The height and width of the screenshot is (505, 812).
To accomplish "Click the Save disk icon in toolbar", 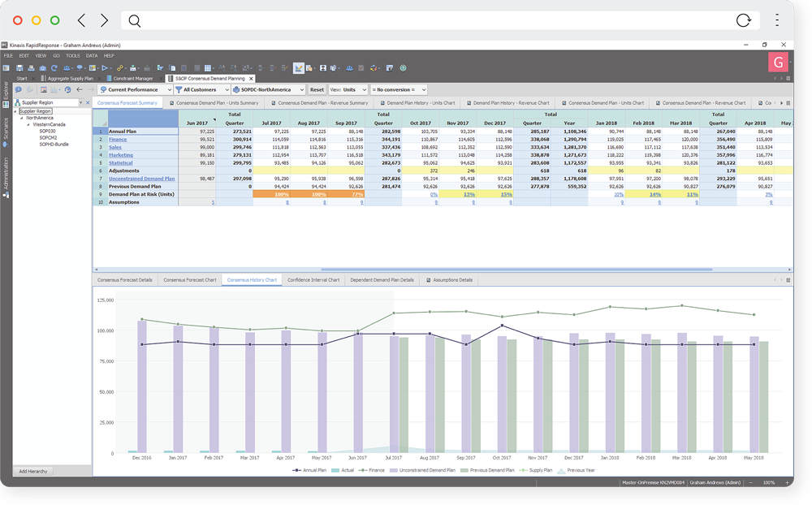I will pyautogui.click(x=19, y=68).
